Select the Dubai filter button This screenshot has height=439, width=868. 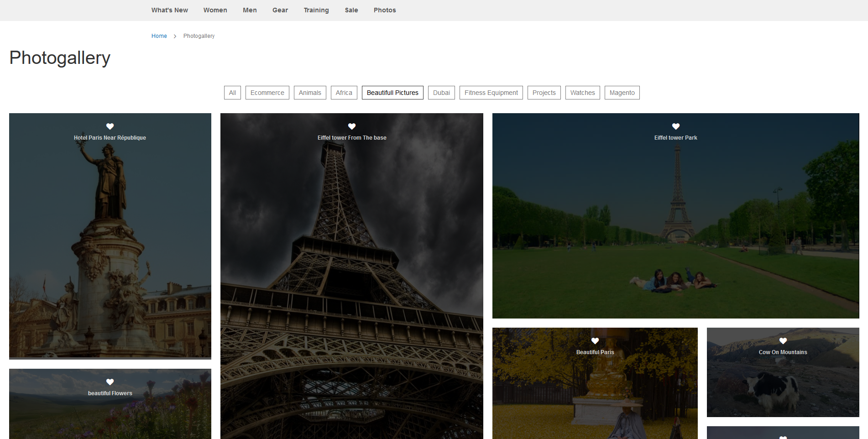click(441, 93)
